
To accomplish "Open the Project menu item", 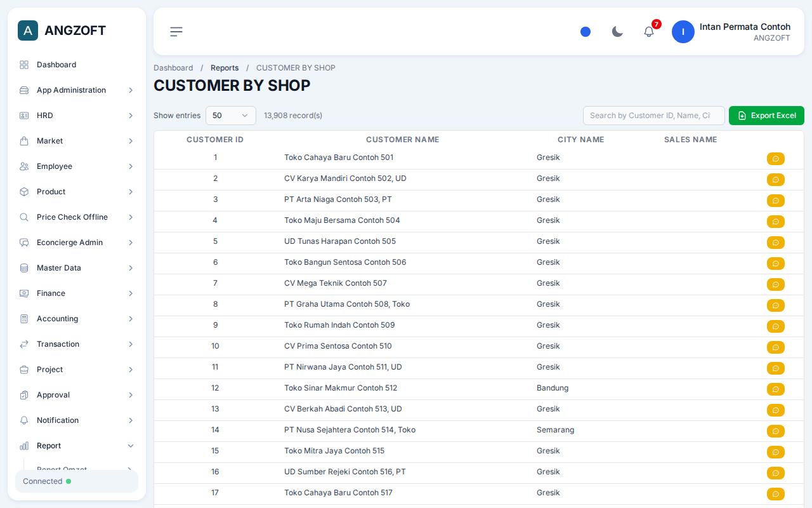I will click(x=77, y=370).
